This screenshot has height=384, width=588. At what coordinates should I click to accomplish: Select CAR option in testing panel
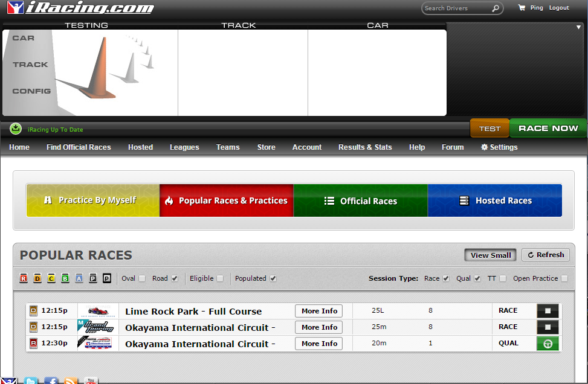tap(23, 38)
